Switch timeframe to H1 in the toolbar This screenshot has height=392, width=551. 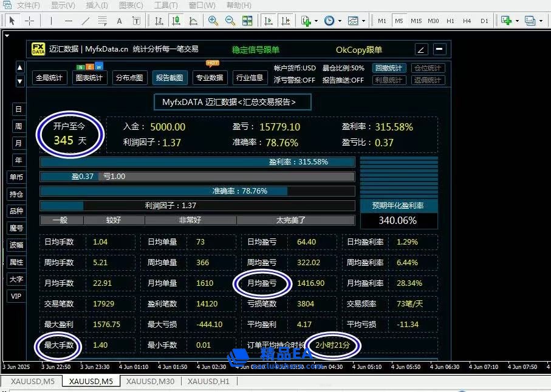450,21
